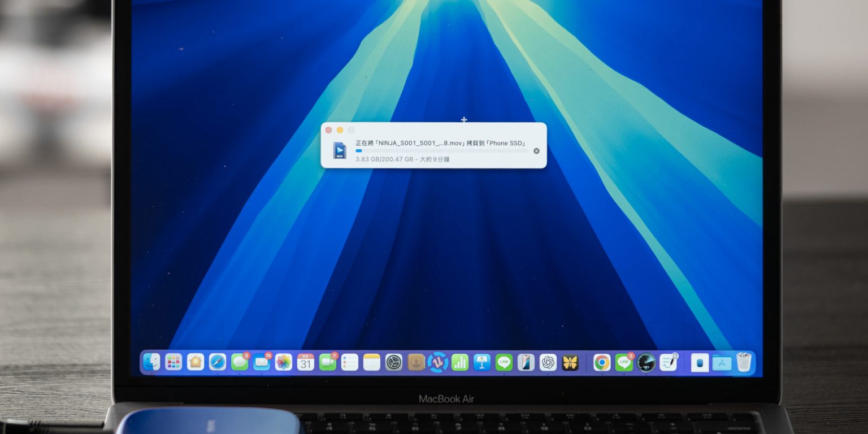The image size is (868, 434).
Task: Open the Reminders app
Action: (x=350, y=362)
